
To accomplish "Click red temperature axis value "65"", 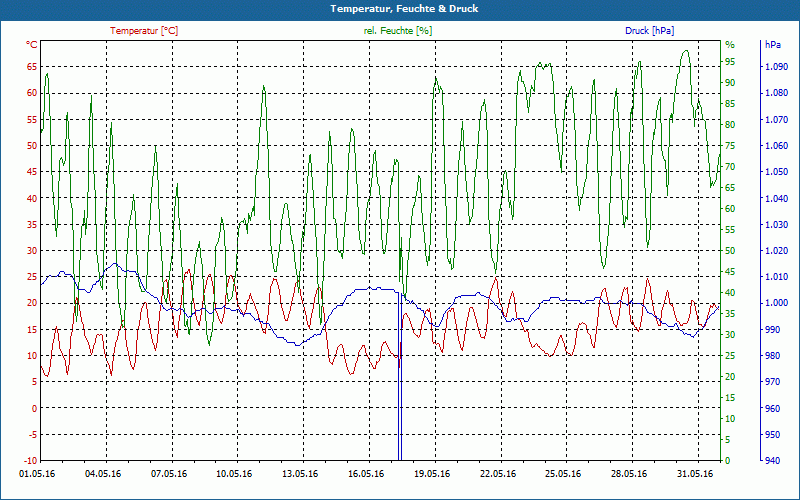I will tap(32, 67).
